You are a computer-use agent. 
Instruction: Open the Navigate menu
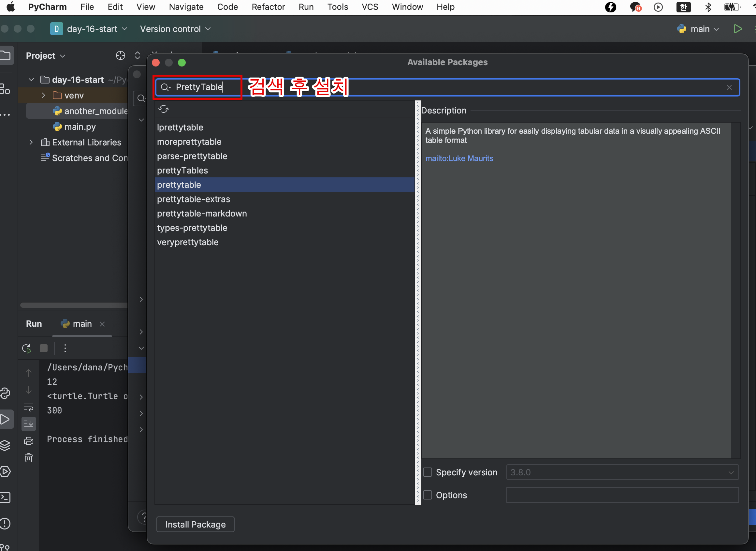(186, 7)
